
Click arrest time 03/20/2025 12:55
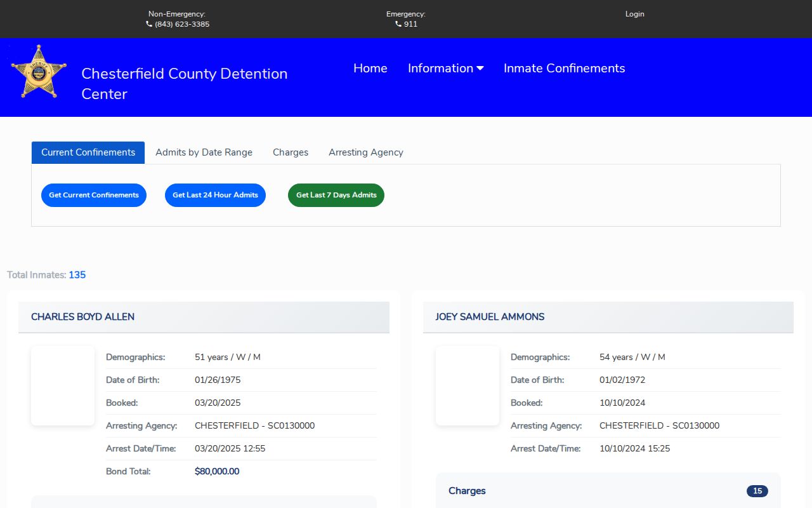pyautogui.click(x=230, y=448)
